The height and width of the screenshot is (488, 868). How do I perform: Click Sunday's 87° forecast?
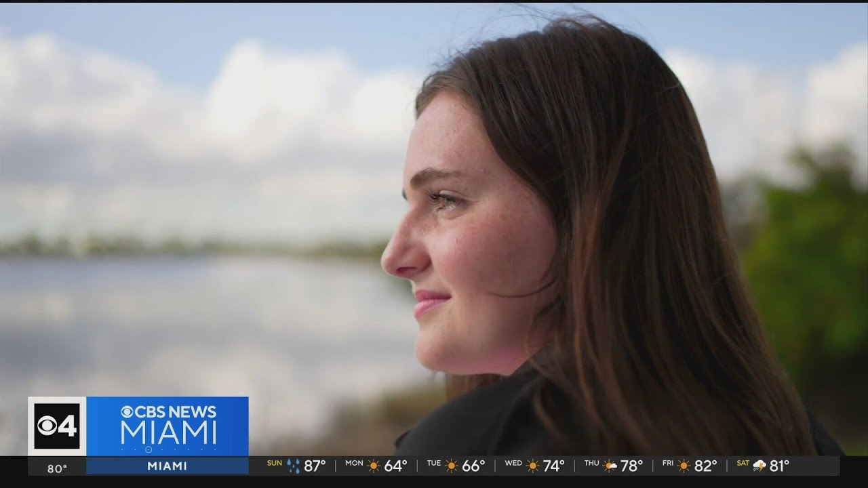point(315,466)
